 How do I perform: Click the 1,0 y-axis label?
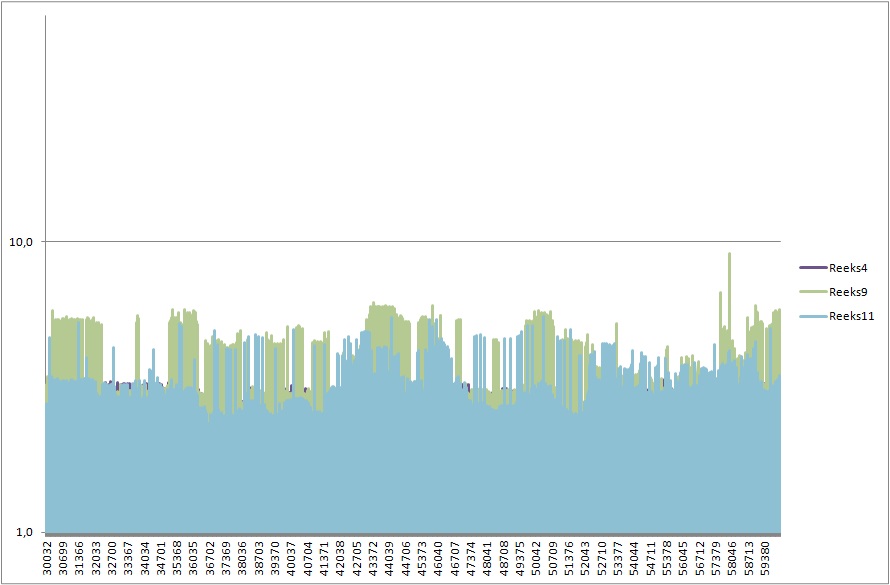pos(24,532)
